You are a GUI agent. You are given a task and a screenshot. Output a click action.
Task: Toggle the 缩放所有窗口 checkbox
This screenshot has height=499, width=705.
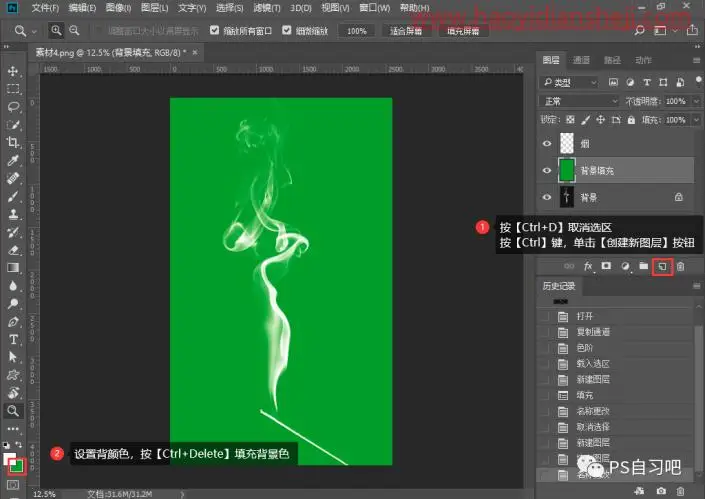pyautogui.click(x=214, y=30)
